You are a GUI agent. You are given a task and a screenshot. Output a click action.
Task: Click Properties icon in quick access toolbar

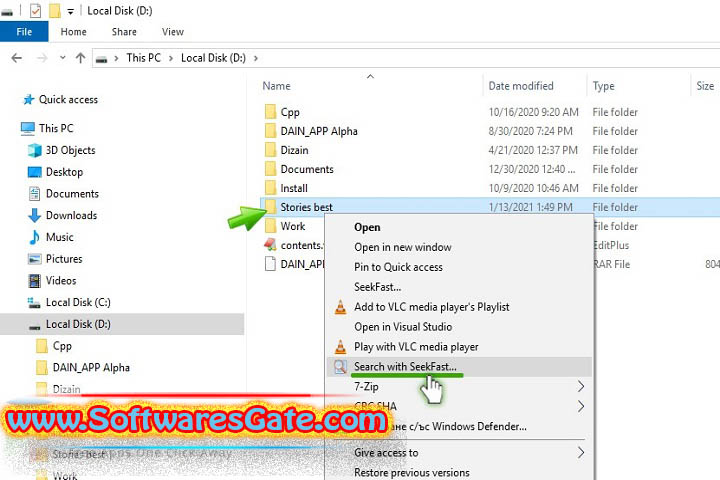[x=35, y=10]
